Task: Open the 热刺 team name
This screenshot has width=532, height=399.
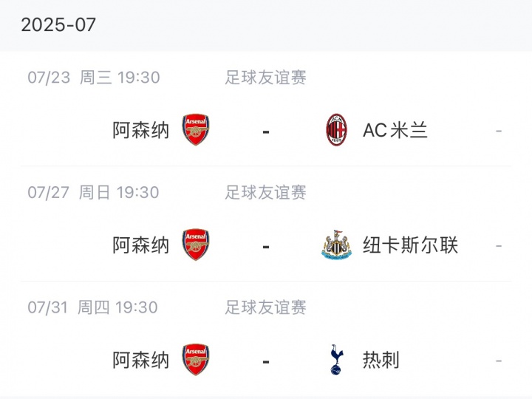Action: (x=381, y=360)
